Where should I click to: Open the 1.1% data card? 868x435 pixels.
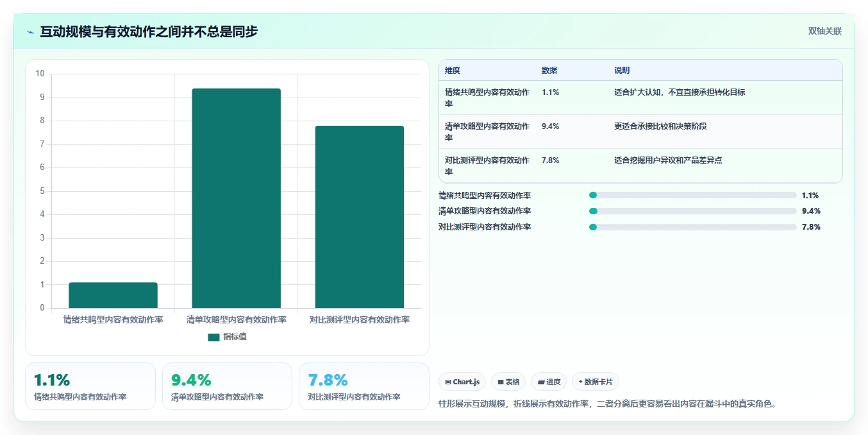click(90, 386)
